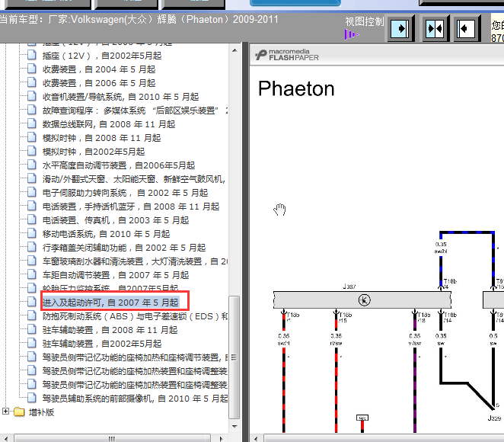Click the Macromedia FlashPaper logo
This screenshot has width=504, height=442.
(287, 55)
